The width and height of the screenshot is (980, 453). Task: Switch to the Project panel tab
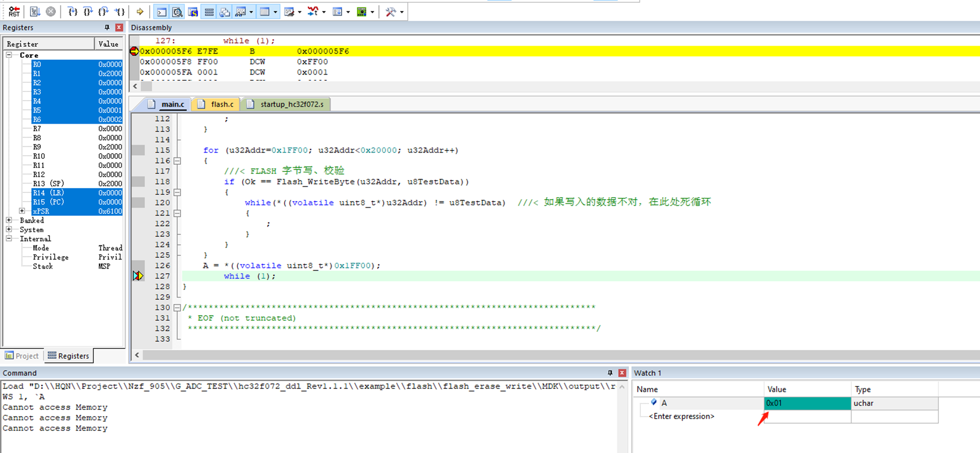tap(22, 356)
